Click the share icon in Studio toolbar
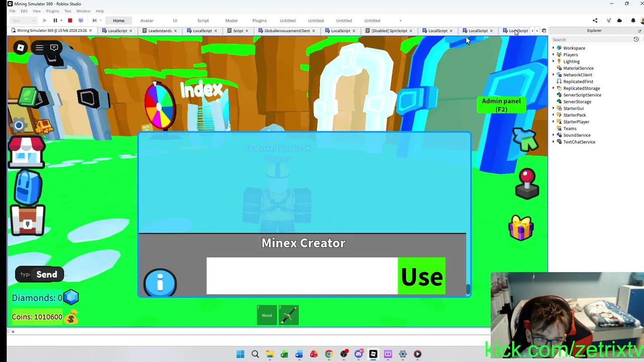The height and width of the screenshot is (362, 644). [595, 21]
